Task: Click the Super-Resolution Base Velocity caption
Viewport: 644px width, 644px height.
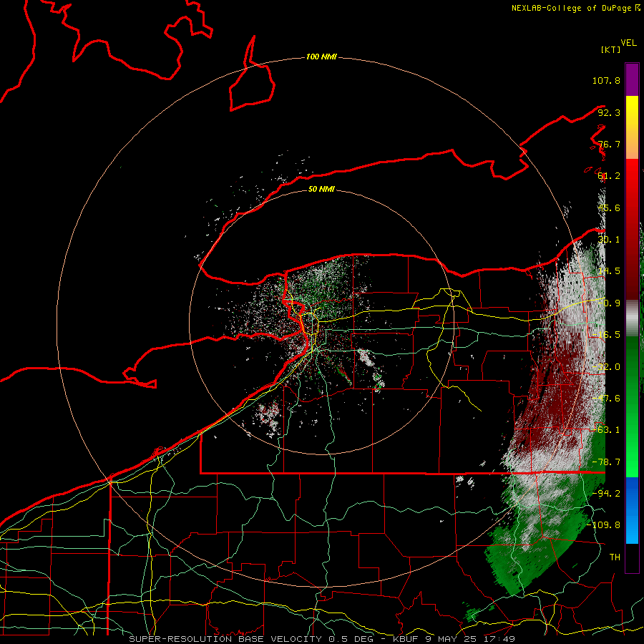Action: 322,639
